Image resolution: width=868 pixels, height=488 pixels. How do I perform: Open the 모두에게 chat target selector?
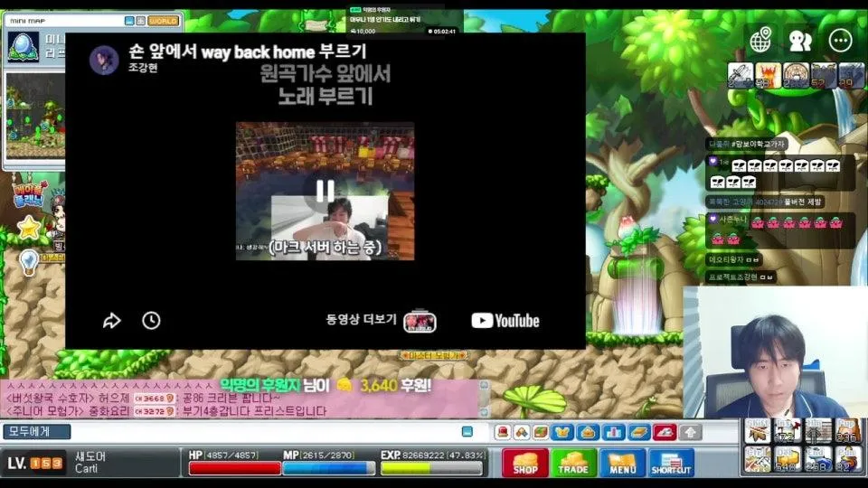[36, 432]
